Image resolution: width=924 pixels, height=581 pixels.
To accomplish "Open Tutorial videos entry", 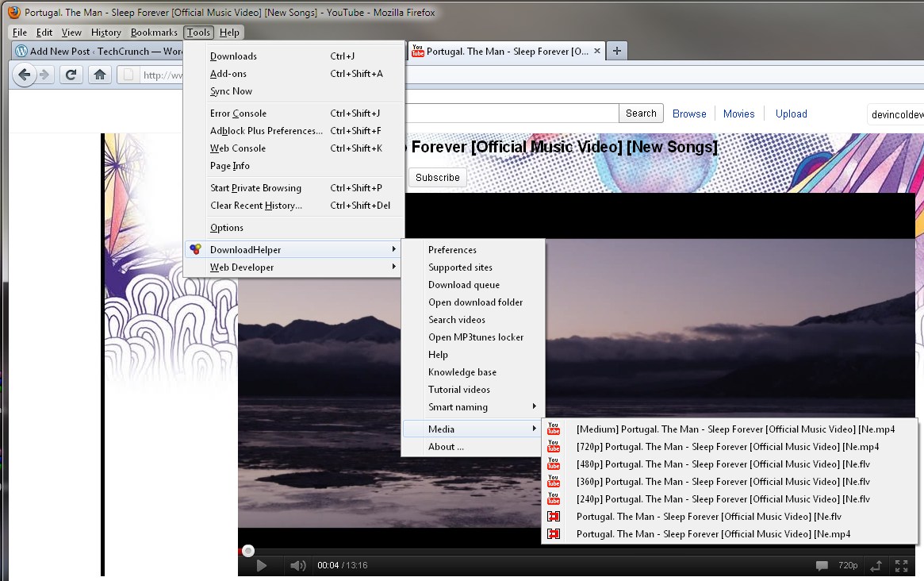I will (x=473, y=389).
